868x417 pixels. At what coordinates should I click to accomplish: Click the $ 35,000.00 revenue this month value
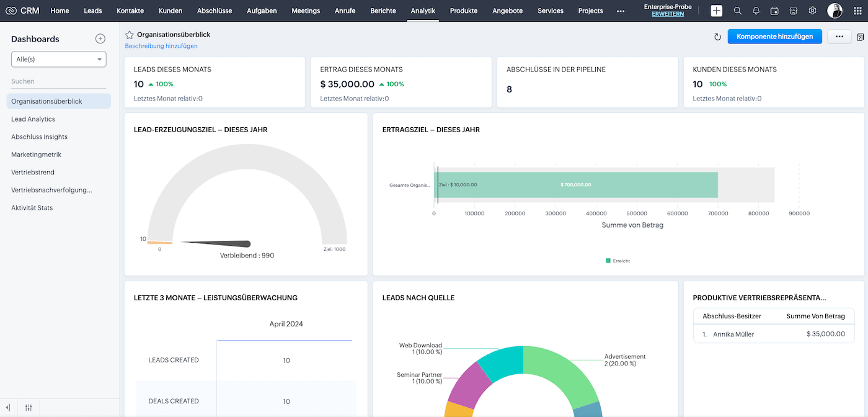click(347, 84)
